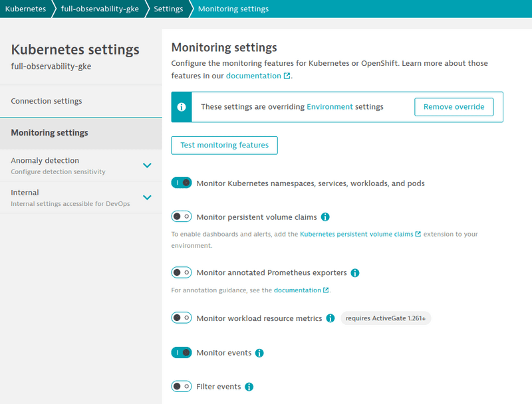The image size is (532, 404).
Task: Toggle Monitor Kubernetes namespaces, services, workloads, pods
Action: coord(182,183)
